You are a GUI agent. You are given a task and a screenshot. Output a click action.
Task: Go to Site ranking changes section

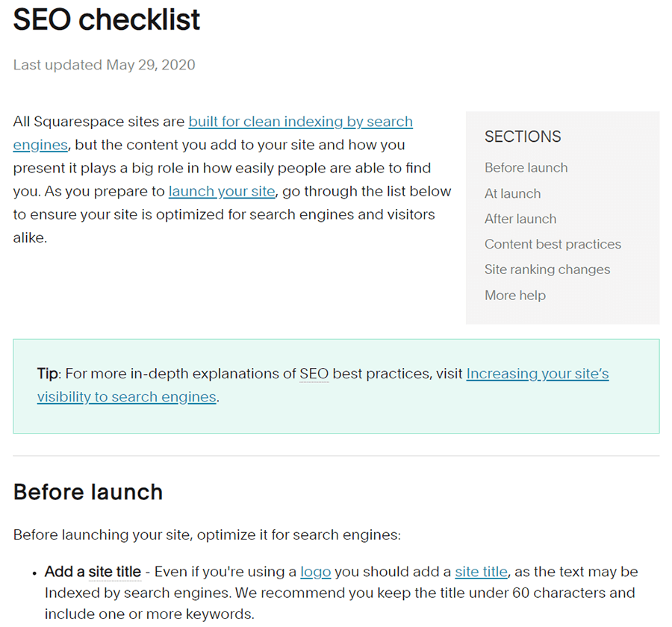(x=547, y=269)
